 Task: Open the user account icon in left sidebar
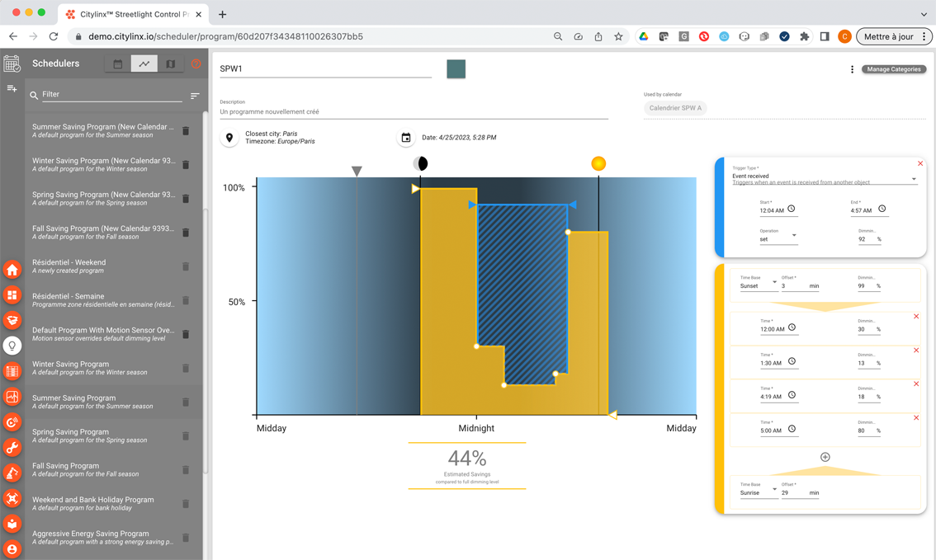coord(12,548)
